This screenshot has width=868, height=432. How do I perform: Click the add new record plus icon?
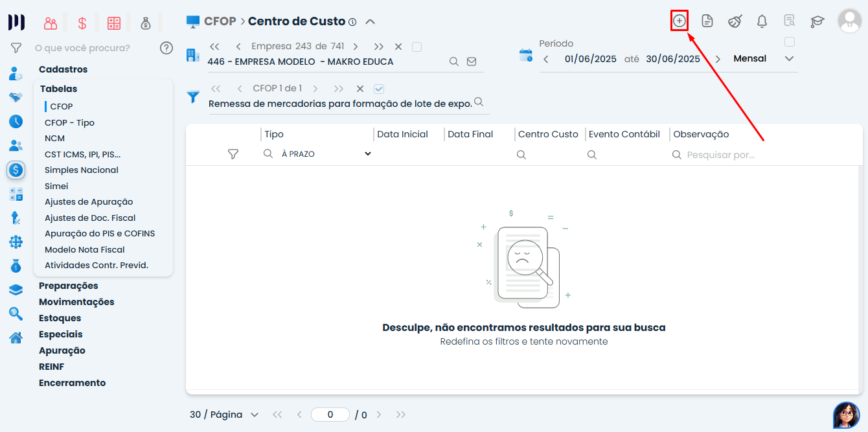click(679, 21)
